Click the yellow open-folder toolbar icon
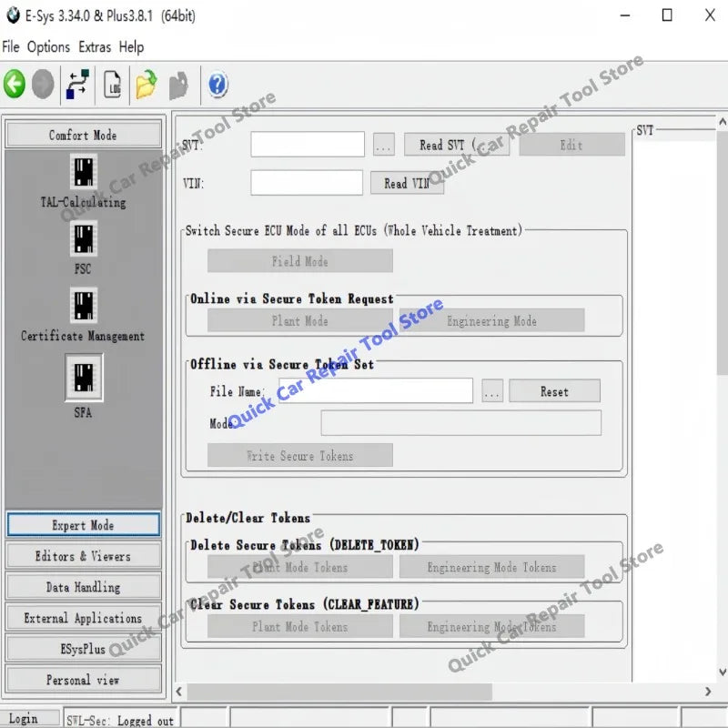 point(147,85)
